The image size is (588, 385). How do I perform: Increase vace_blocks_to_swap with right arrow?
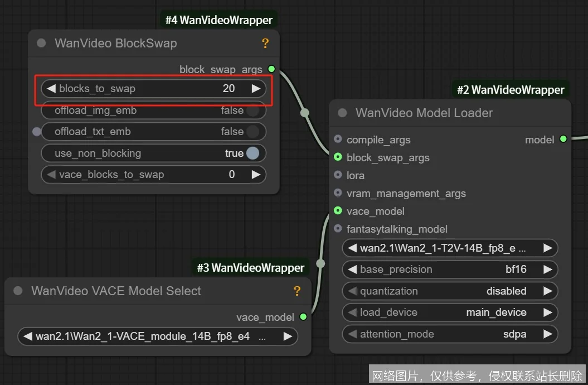[256, 175]
